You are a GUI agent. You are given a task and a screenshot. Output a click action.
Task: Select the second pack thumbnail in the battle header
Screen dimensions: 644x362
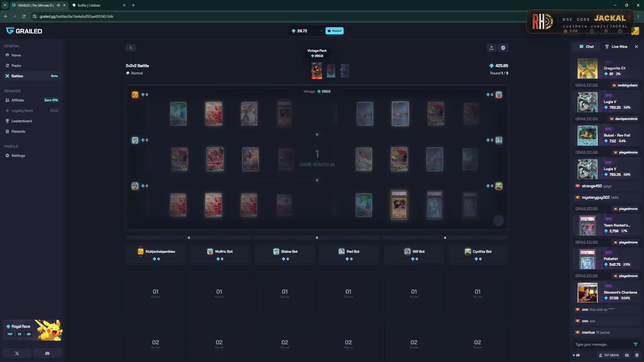tap(331, 70)
